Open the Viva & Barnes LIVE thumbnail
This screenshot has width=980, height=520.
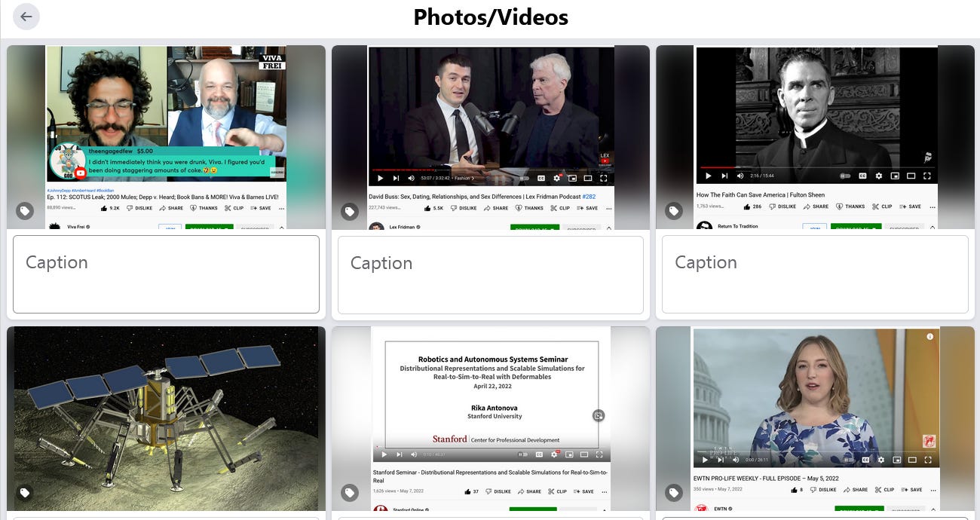click(x=166, y=137)
